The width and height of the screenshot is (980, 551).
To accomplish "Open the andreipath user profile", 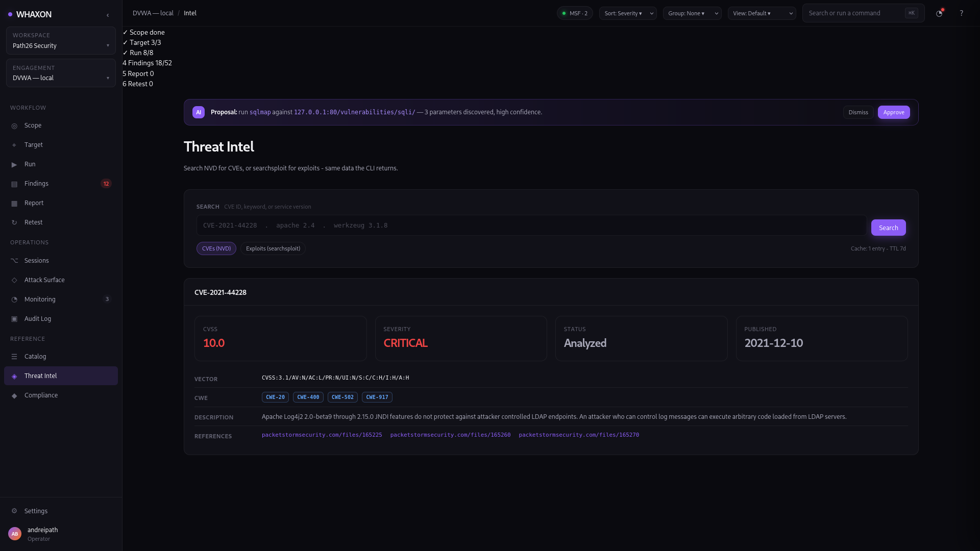I will pos(61,534).
